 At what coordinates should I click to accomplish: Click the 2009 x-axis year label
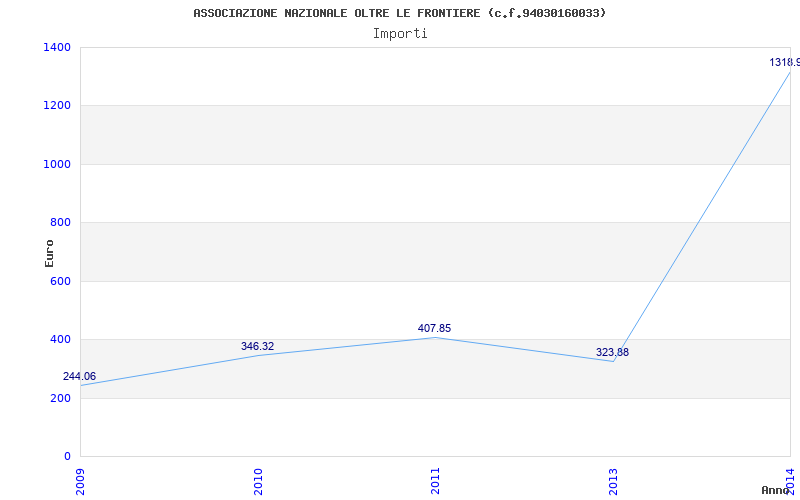81,481
